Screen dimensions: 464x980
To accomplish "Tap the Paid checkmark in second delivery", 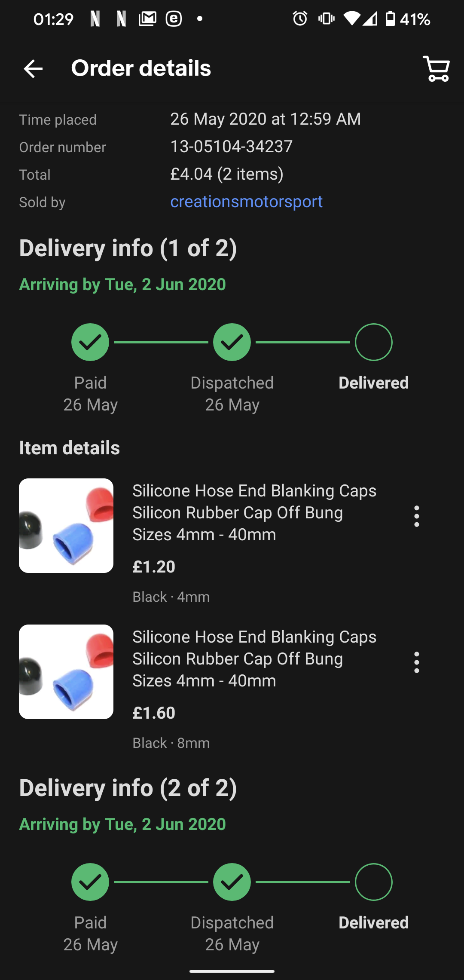I will (x=90, y=882).
